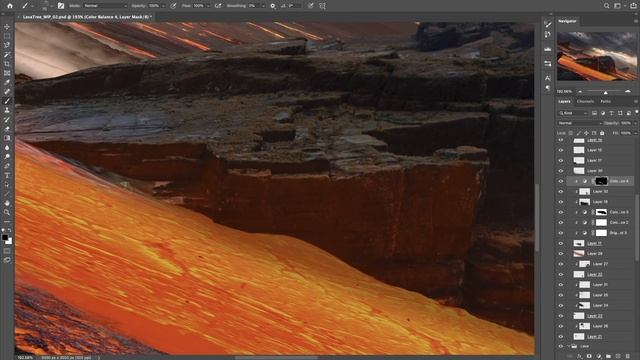Viewport: 640px width, 360px height.
Task: Enable airbrush-style build-up
Action: (218, 6)
